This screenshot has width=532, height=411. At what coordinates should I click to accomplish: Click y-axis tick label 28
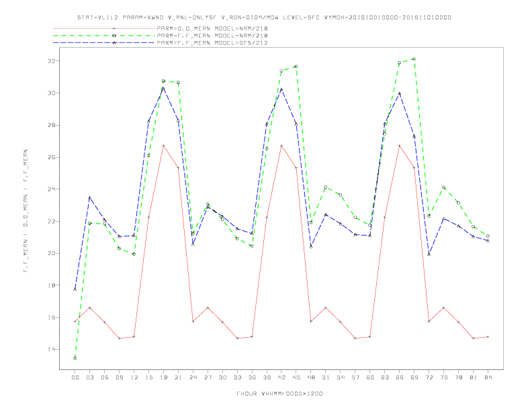(x=52, y=125)
